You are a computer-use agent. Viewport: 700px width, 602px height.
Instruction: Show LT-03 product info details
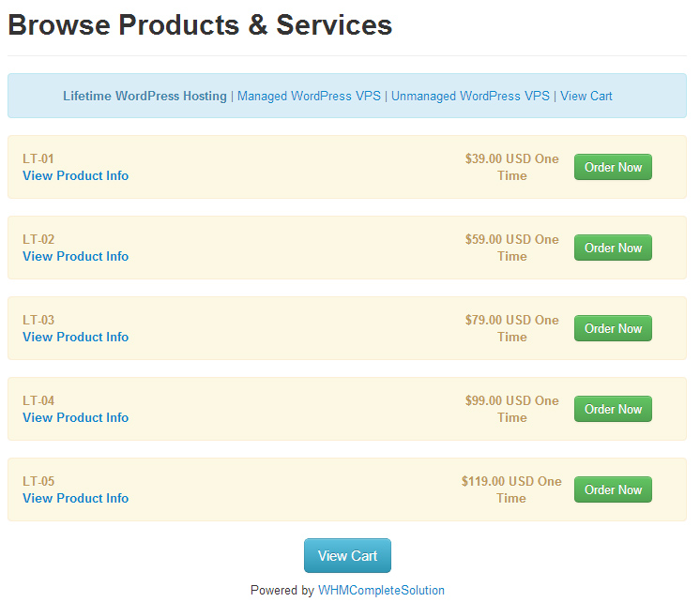(x=75, y=337)
